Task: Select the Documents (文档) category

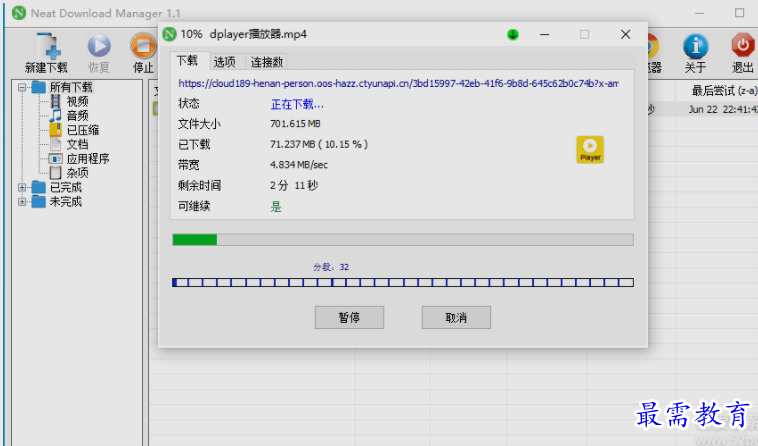Action: pyautogui.click(x=77, y=144)
